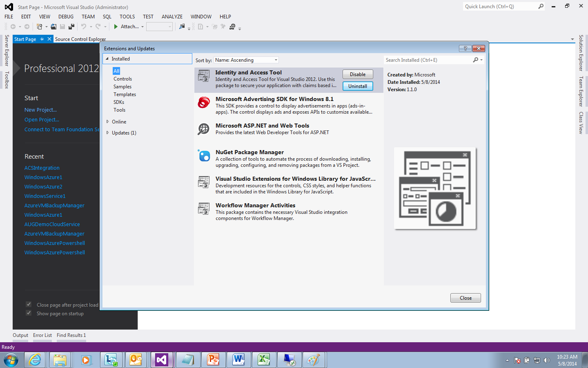Open the ANALYZE menu
This screenshot has width=588, height=368.
click(x=172, y=17)
